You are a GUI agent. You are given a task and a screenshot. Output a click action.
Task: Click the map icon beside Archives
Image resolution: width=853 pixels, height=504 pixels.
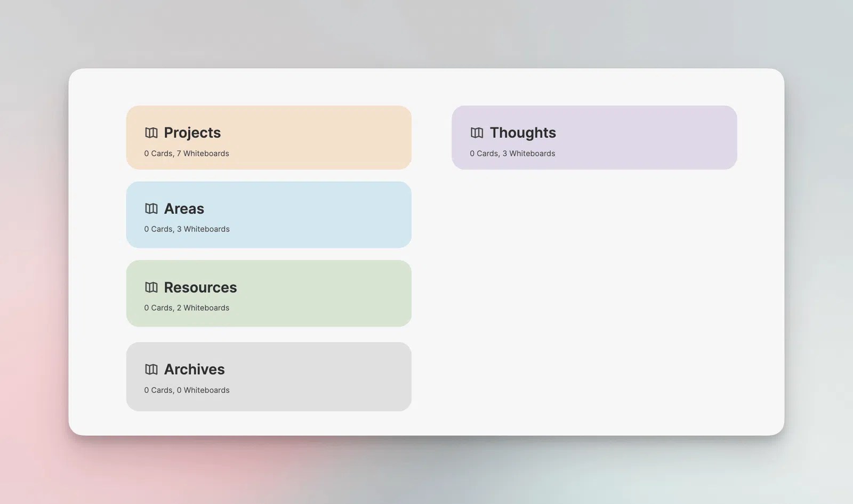(151, 369)
